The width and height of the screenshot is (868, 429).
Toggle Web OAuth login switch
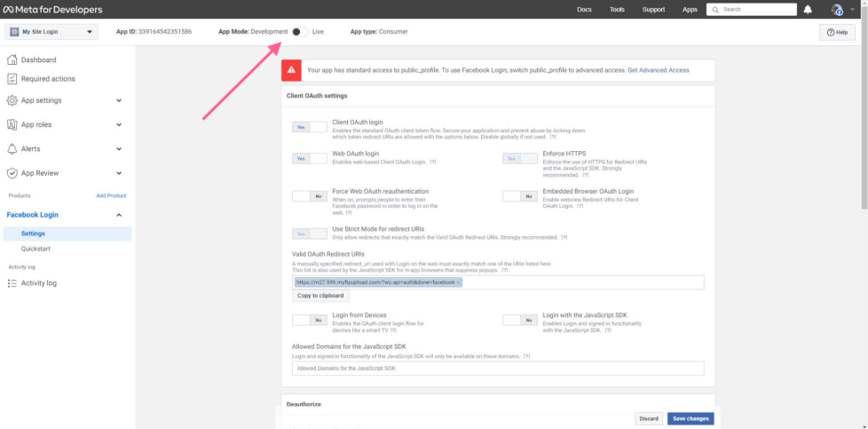tap(310, 158)
